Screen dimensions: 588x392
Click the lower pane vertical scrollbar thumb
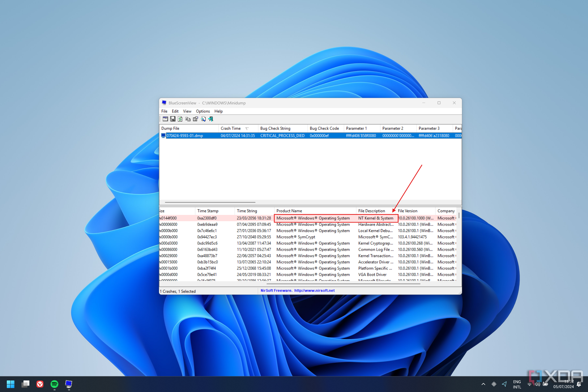click(x=459, y=215)
